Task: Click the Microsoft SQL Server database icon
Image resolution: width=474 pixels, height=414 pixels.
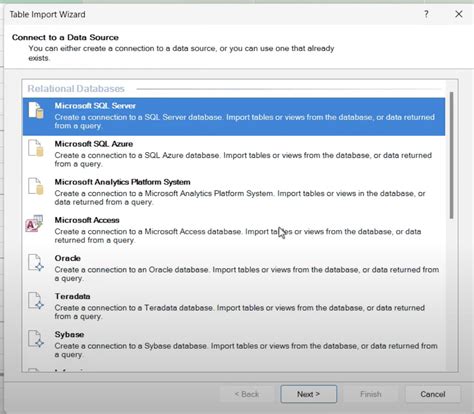Action: coord(36,110)
